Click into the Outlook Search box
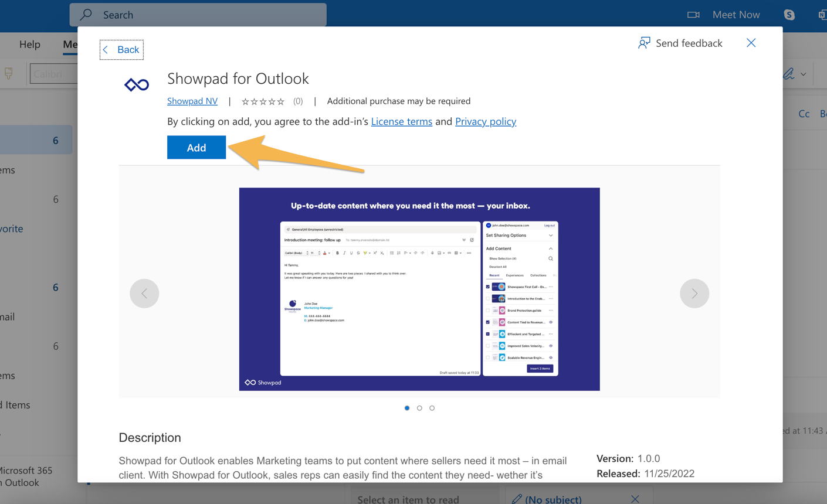This screenshot has width=827, height=504. click(x=198, y=15)
